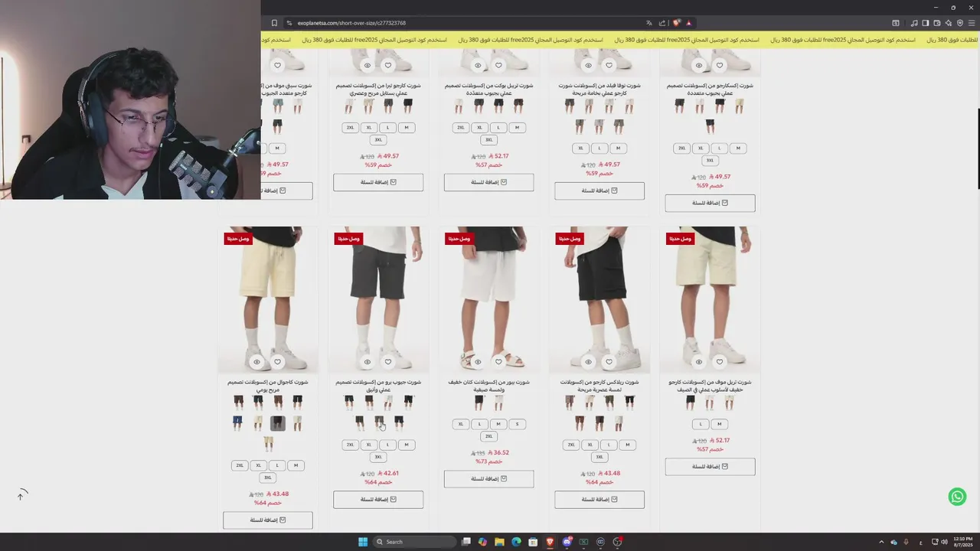Click the share icon in the address bar

click(662, 23)
